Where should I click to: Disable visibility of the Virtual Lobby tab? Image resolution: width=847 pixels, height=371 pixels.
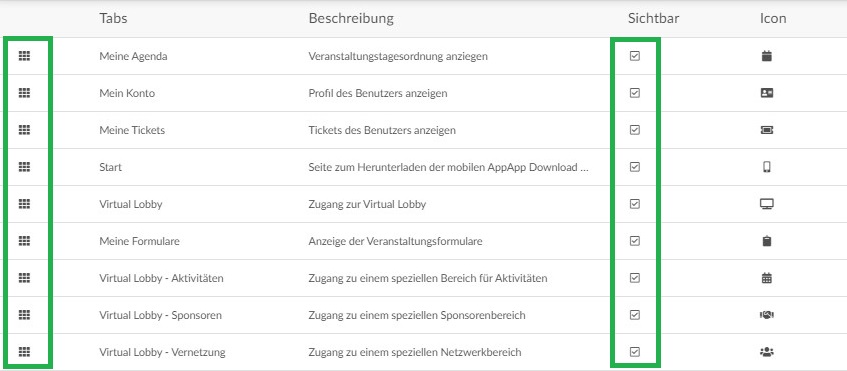(x=635, y=204)
